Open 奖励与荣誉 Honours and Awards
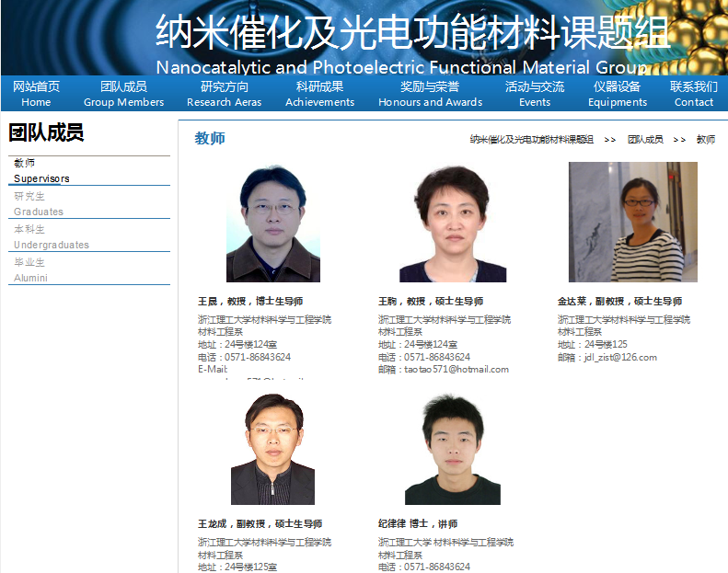 pyautogui.click(x=430, y=94)
